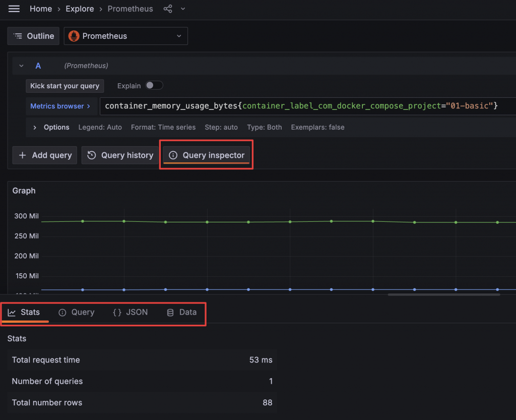Click the horizontal scrollbar below the graph
The height and width of the screenshot is (420, 516).
tap(443, 295)
